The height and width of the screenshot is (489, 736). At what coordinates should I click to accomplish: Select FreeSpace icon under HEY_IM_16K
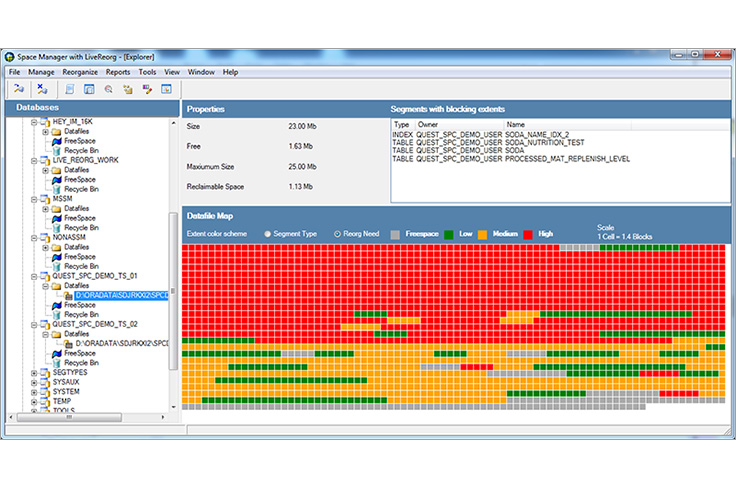57,141
